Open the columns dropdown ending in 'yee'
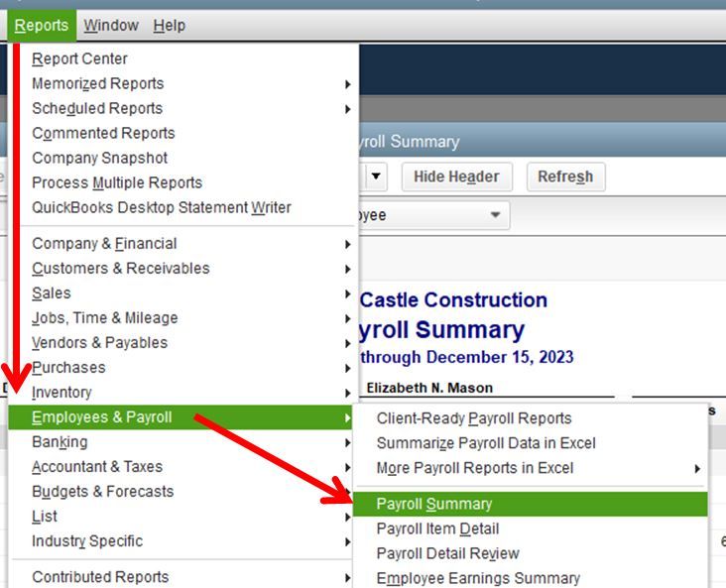The image size is (726, 588). (x=434, y=215)
